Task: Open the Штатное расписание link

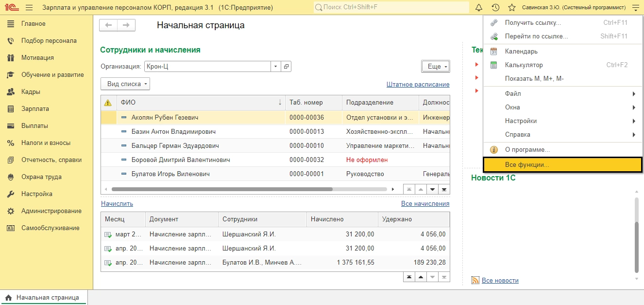Action: (418, 84)
